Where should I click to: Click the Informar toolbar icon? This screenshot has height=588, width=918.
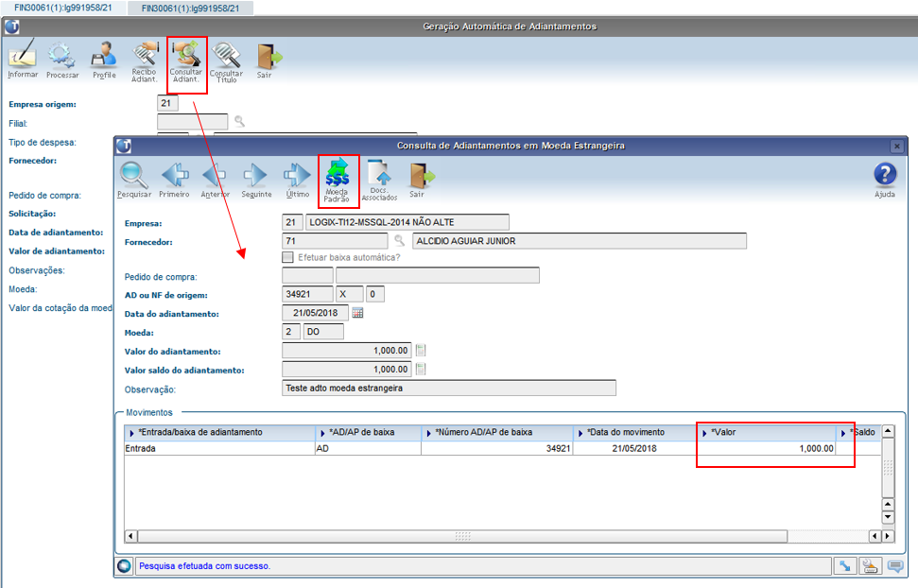click(23, 59)
